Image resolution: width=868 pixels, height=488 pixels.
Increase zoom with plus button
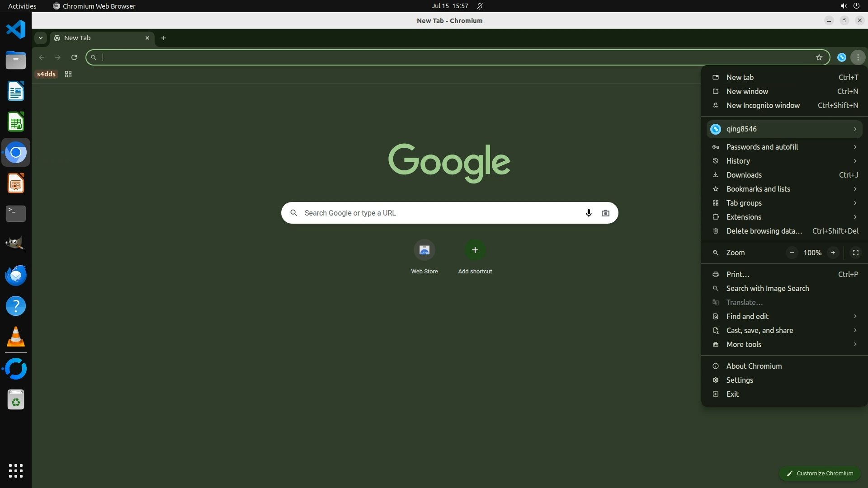[833, 253]
